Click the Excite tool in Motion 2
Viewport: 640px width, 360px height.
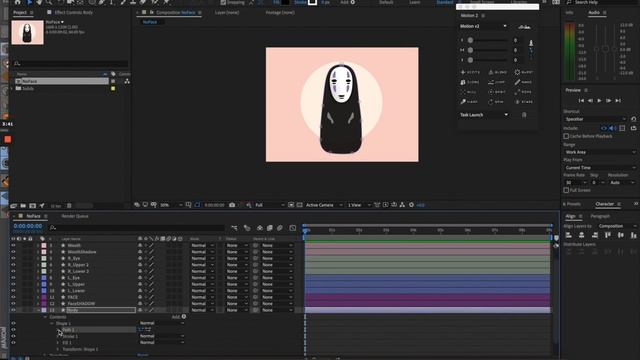(470, 72)
